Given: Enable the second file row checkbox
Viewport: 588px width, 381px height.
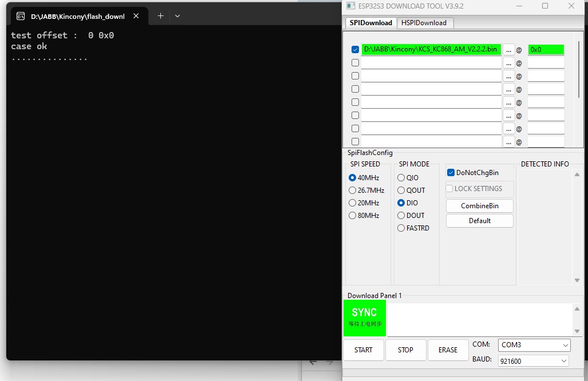Looking at the screenshot, I should tap(355, 62).
